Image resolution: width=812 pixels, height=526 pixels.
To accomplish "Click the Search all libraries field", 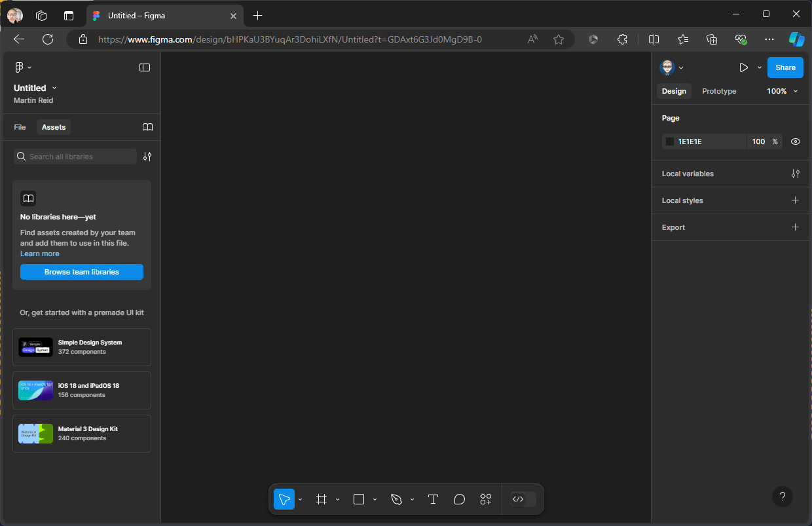I will 74,156.
